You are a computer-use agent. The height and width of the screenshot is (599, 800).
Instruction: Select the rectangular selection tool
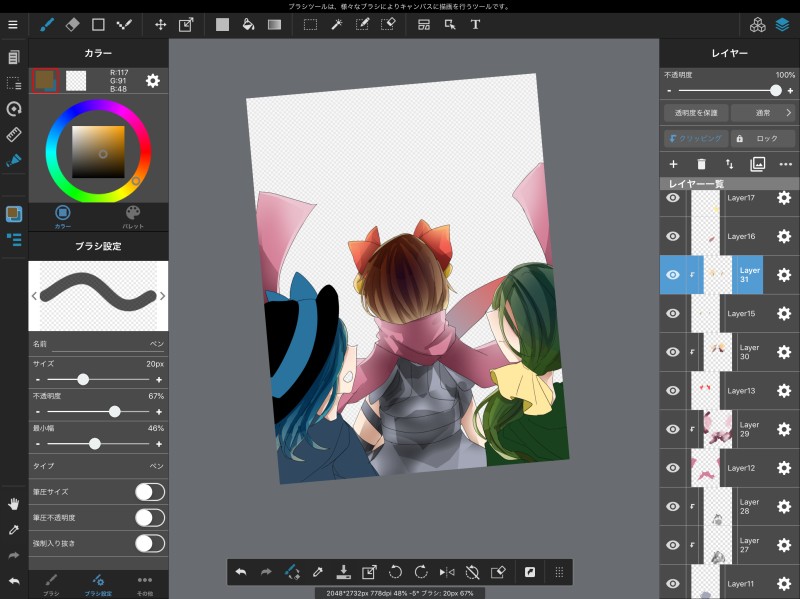click(310, 24)
